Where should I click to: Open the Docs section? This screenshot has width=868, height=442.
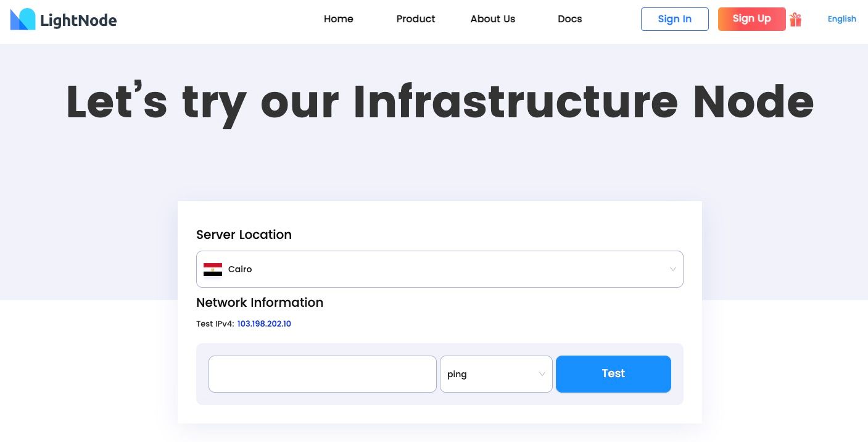coord(569,19)
